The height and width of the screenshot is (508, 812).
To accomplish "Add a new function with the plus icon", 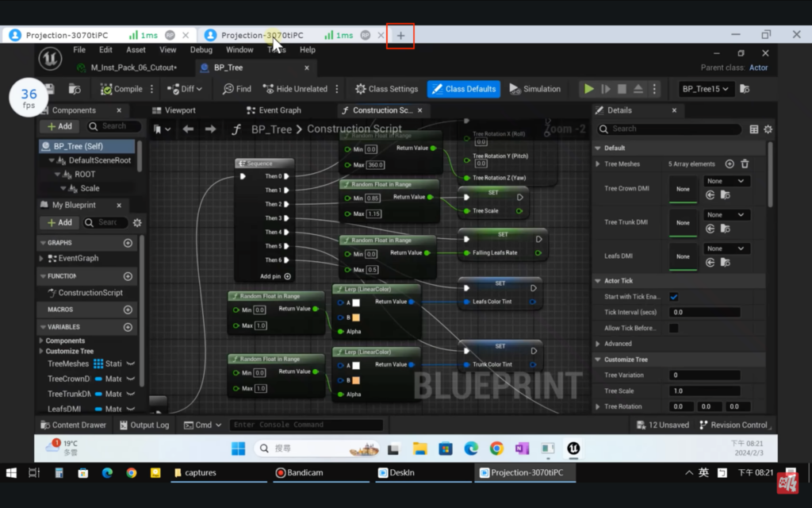I will [128, 276].
